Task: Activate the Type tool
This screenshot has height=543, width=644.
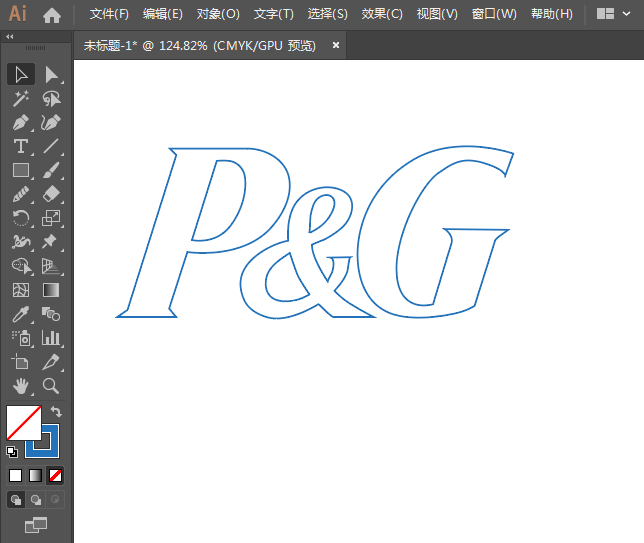Action: (20, 147)
